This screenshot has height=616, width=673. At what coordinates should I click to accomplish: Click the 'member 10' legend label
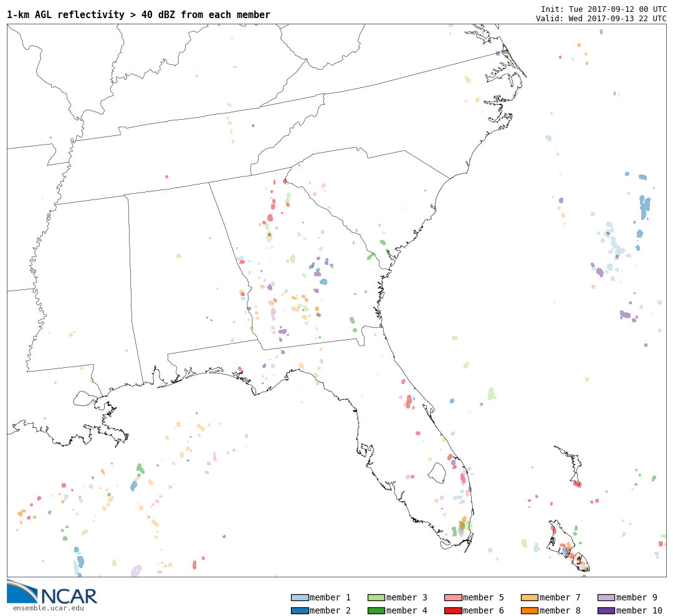point(639,610)
